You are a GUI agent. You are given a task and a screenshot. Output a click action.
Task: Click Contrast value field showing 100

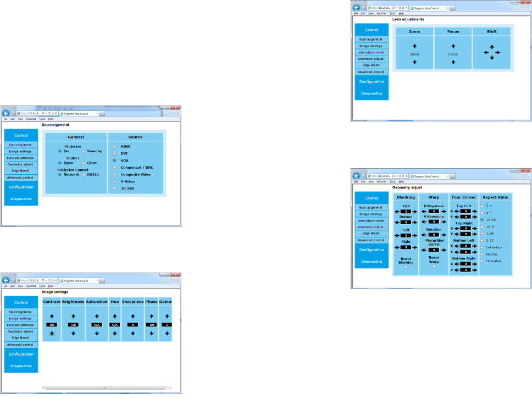52,325
